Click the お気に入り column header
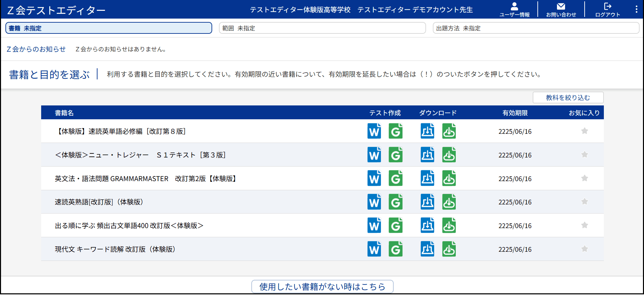Screen dimensions: 644x295 pos(584,113)
